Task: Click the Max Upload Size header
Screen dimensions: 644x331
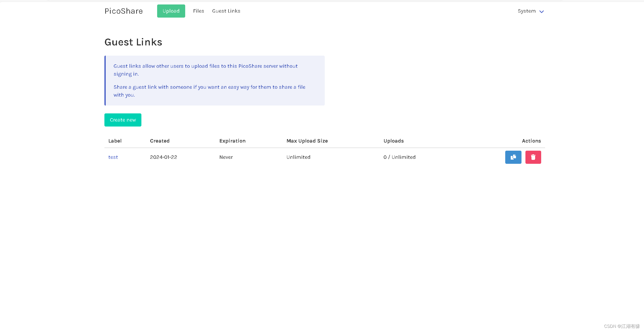Action: point(307,141)
